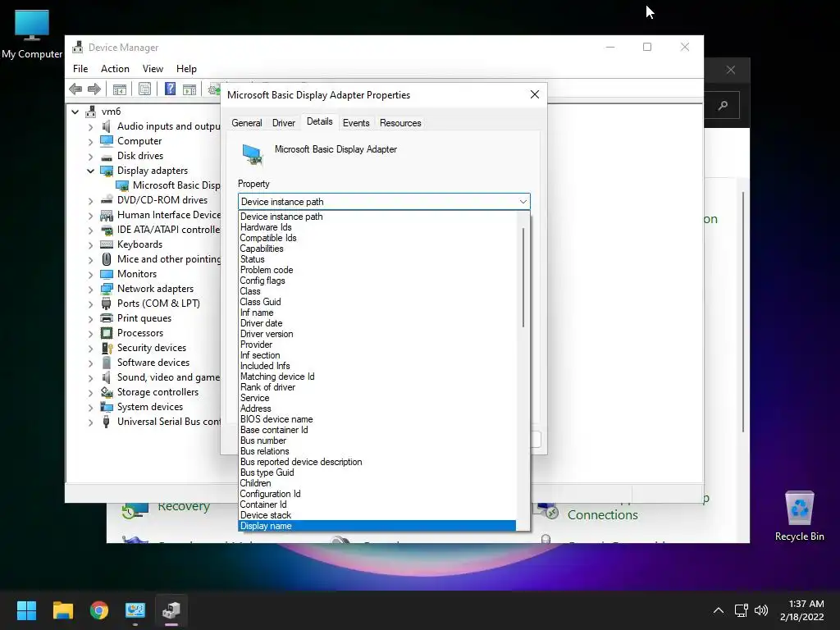Expand the Computer node
The image size is (840, 630).
tap(90, 142)
